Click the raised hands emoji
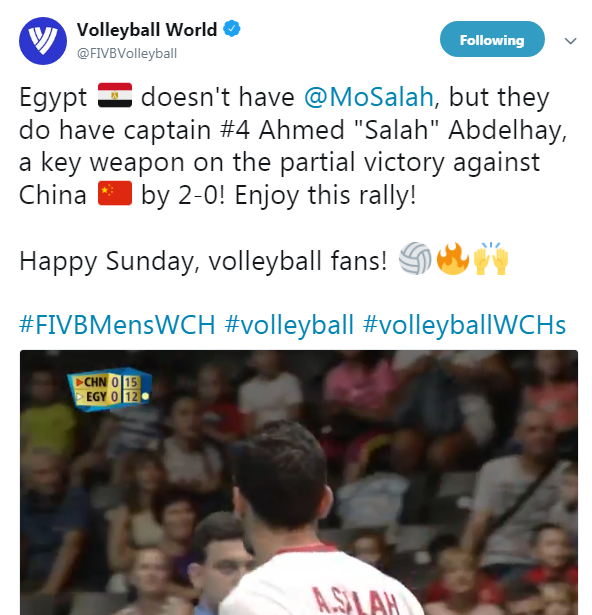Image resolution: width=592 pixels, height=615 pixels. pyautogui.click(x=491, y=258)
